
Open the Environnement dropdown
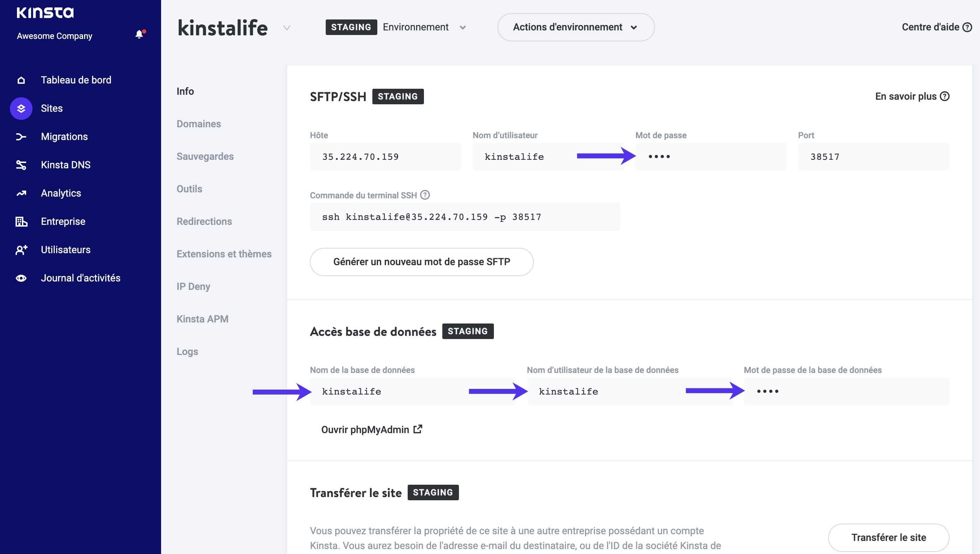coord(462,28)
